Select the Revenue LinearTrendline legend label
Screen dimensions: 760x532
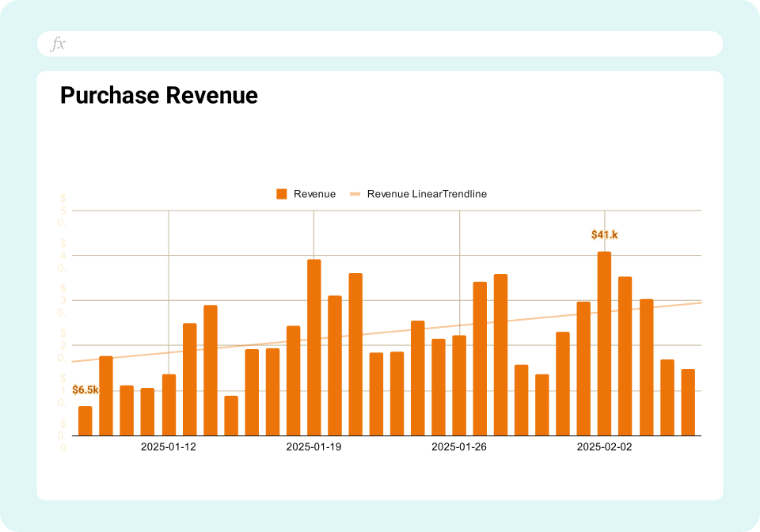point(427,194)
